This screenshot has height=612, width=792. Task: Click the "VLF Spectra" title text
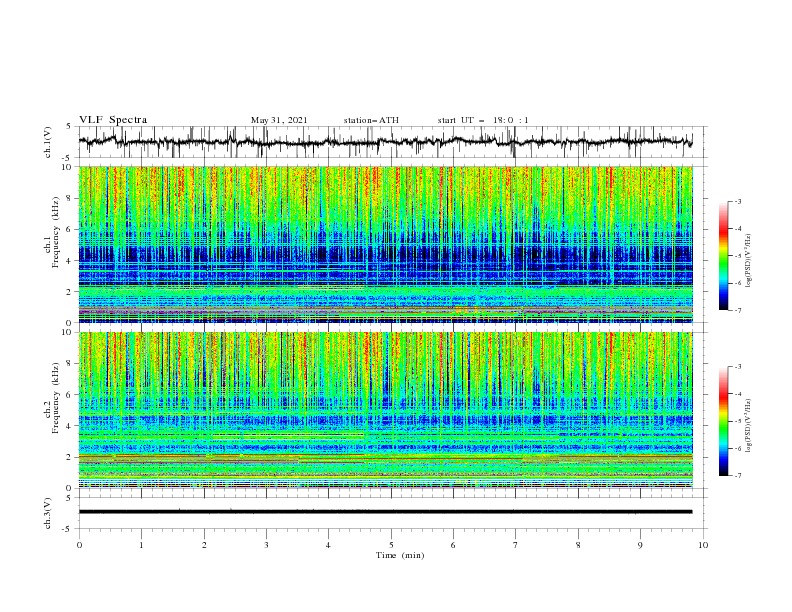pos(113,120)
